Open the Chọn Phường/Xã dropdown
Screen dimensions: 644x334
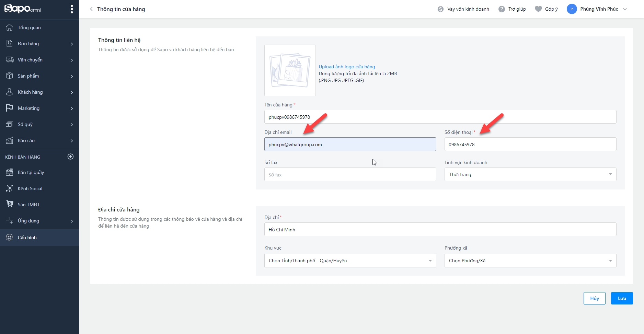530,261
